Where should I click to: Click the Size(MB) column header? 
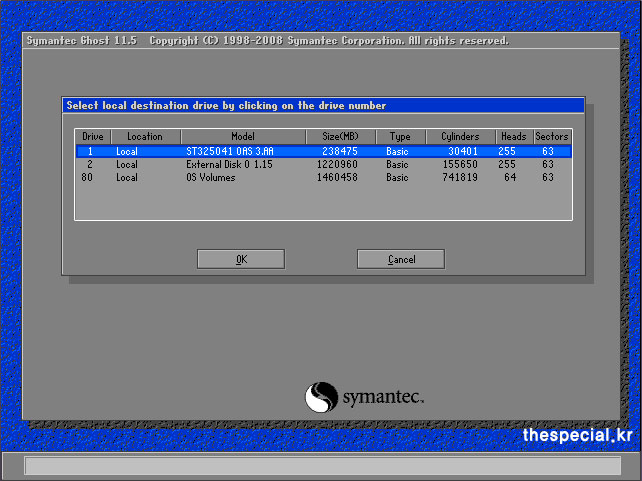340,137
